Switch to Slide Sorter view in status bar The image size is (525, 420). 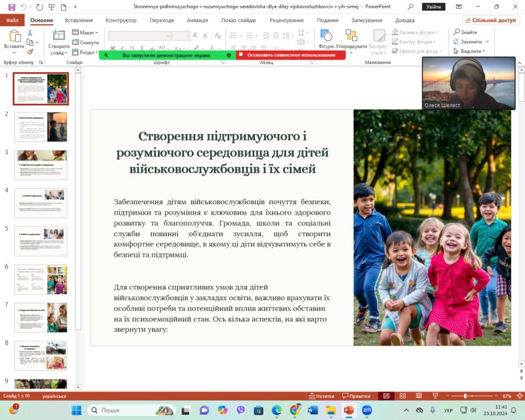pos(402,396)
